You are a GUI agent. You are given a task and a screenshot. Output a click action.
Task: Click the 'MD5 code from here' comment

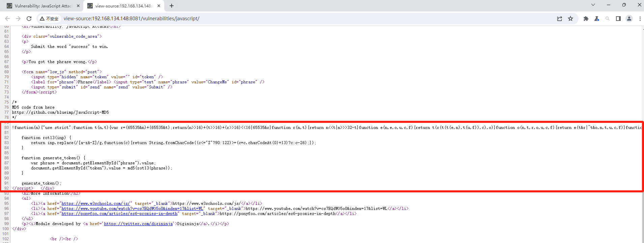[x=33, y=107]
